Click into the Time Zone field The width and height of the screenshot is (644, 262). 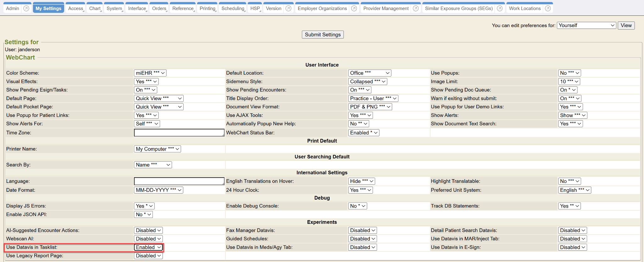(x=179, y=133)
